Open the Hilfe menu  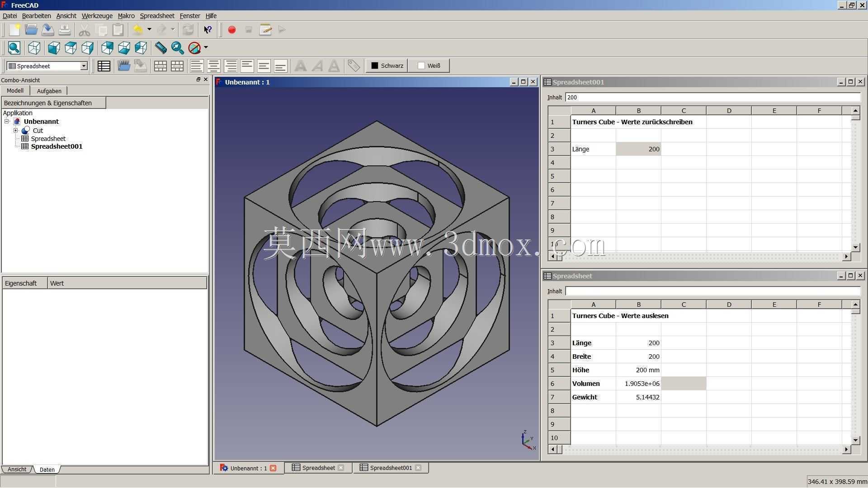[211, 16]
